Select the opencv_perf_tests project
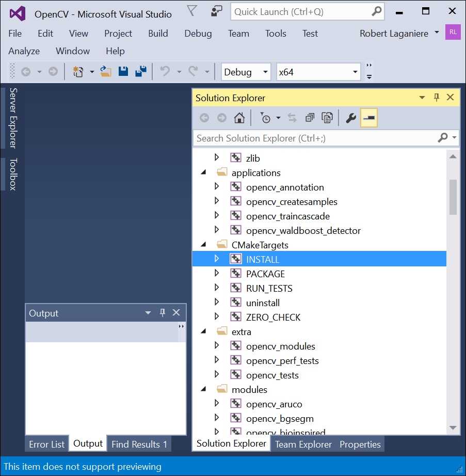 click(282, 361)
